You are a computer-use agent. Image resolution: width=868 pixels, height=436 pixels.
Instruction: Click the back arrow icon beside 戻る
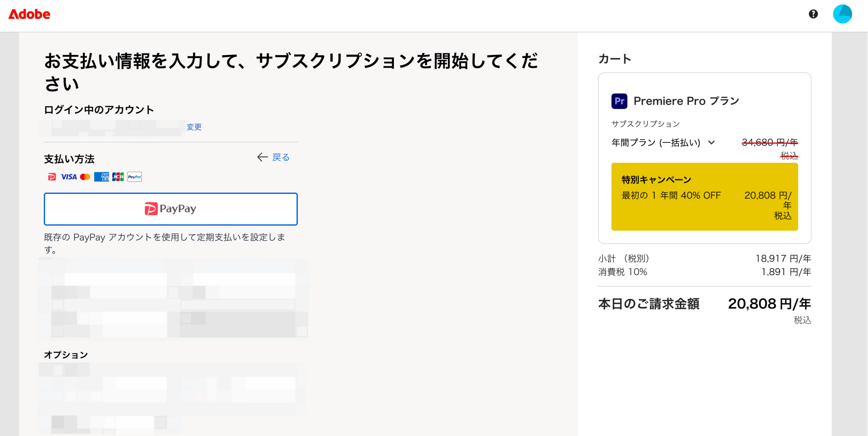tap(262, 157)
